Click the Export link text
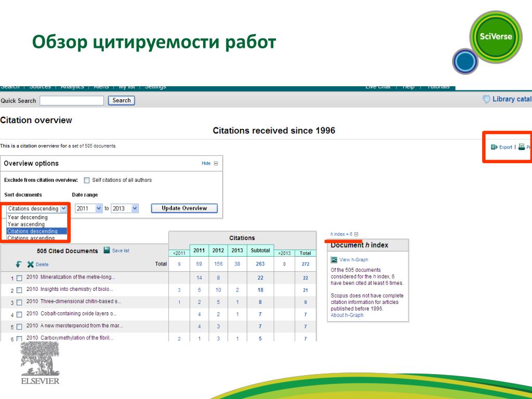The height and width of the screenshot is (399, 532). point(506,147)
